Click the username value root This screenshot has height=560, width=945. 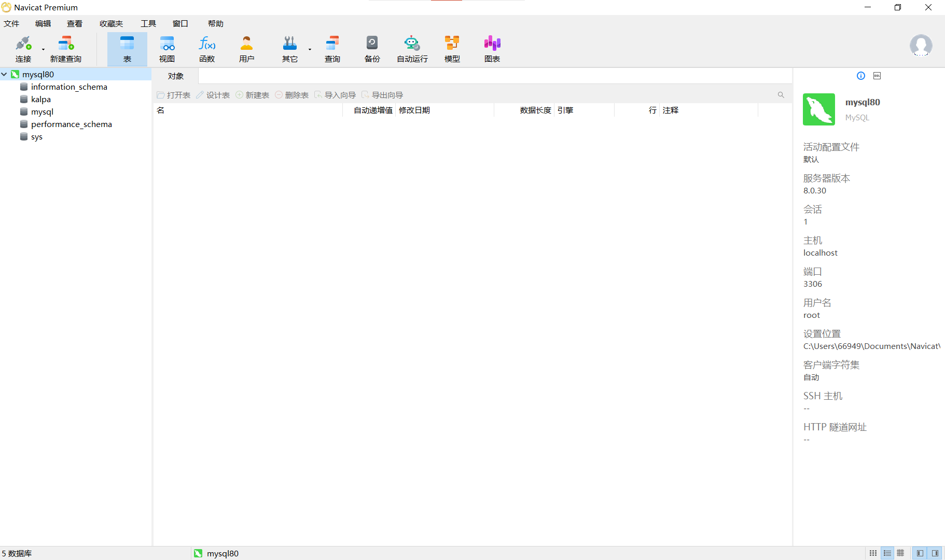tap(812, 315)
